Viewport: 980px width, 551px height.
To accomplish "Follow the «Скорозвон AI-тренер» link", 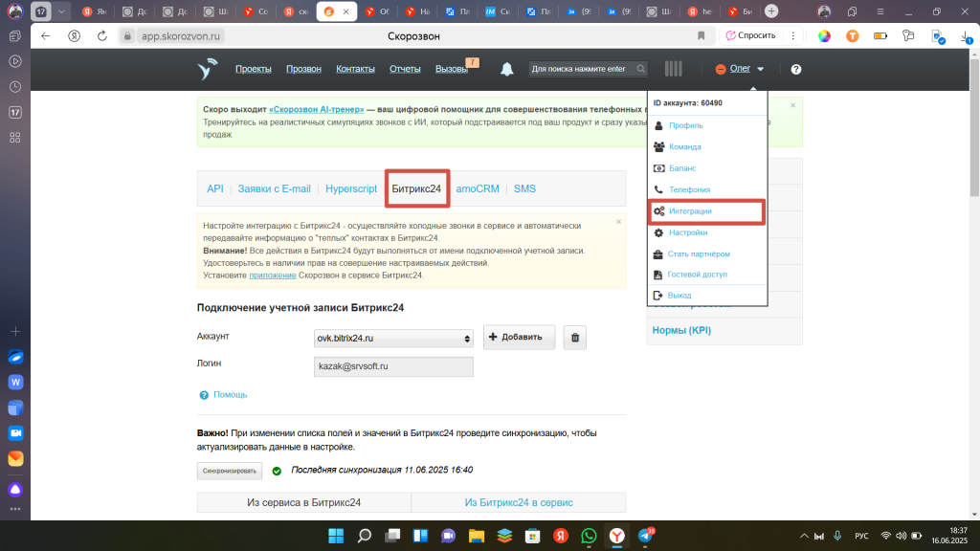I will pos(316,109).
